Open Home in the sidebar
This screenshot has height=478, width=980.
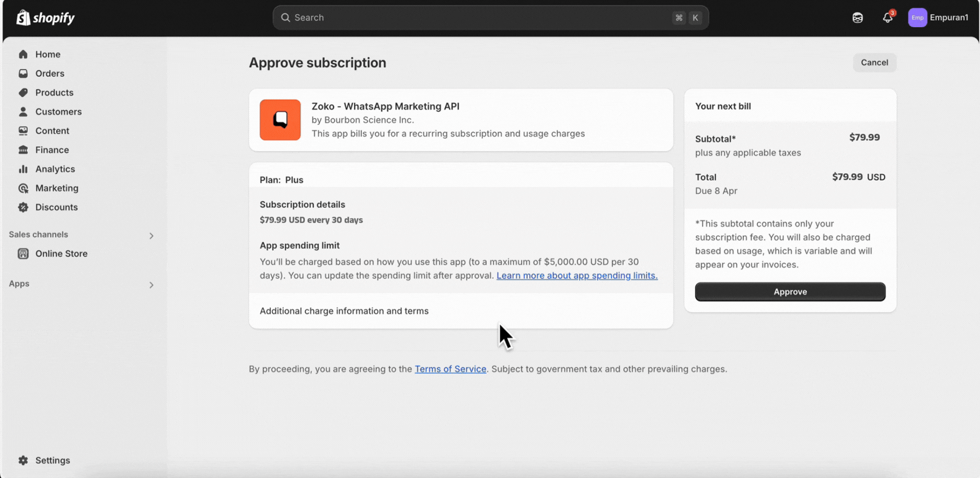48,54
